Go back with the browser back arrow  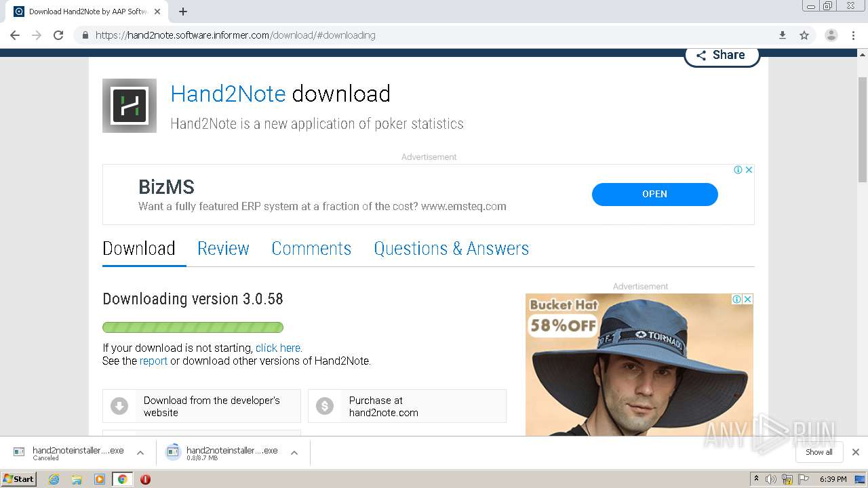[15, 35]
